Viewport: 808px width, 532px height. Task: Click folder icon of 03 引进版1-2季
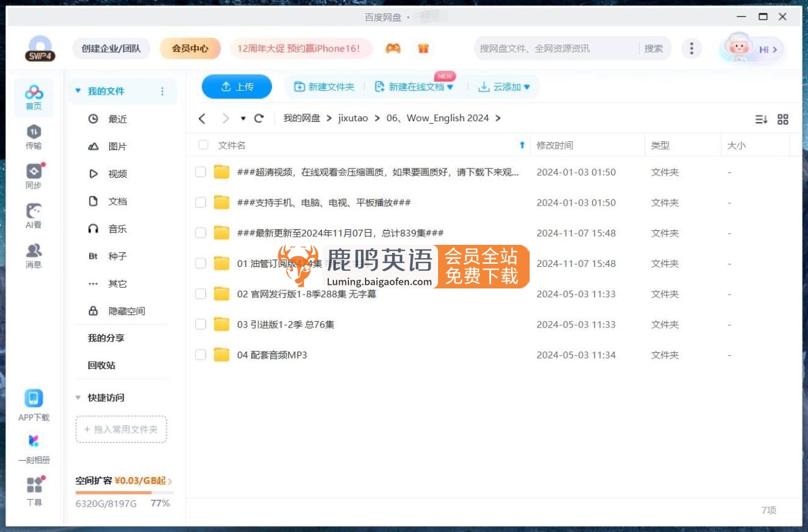pos(222,324)
